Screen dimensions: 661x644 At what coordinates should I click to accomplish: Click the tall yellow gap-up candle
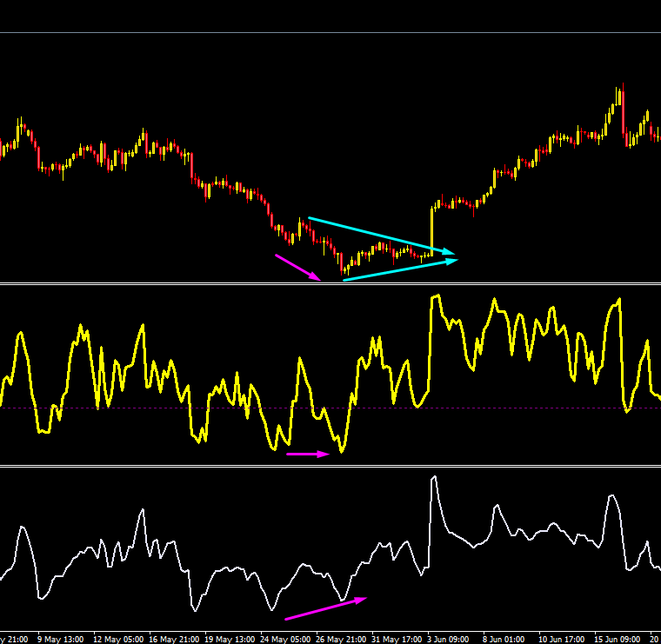(431, 232)
